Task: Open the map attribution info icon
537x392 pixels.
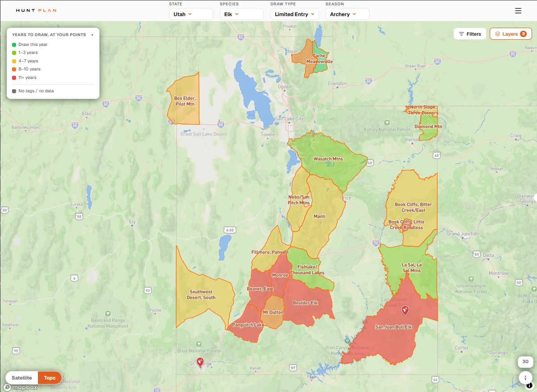Action: (x=529, y=386)
